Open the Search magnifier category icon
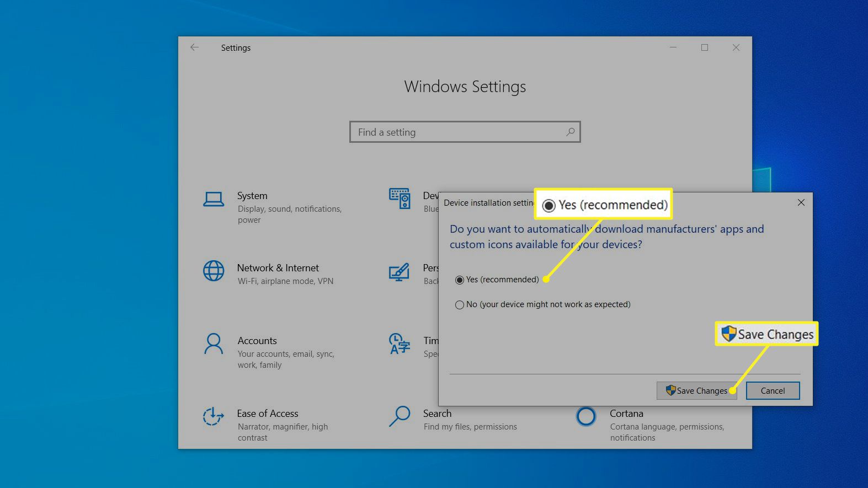 [400, 416]
